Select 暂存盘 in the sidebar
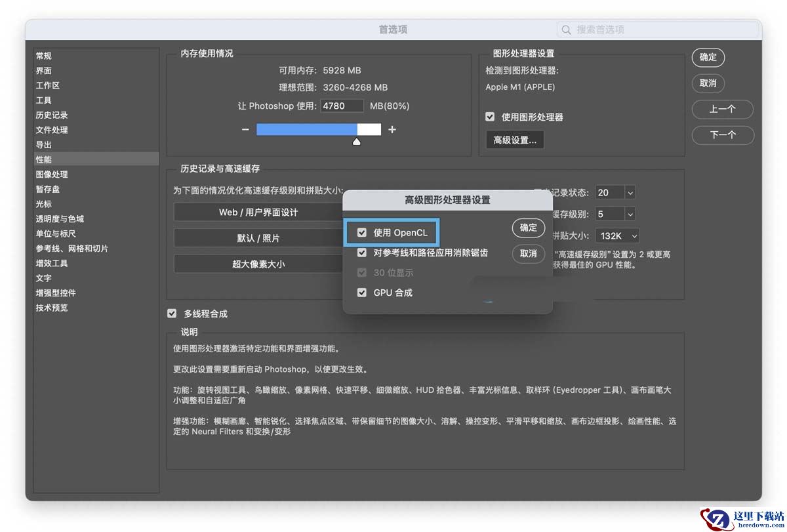Screen dimensions: 787x532 48,189
